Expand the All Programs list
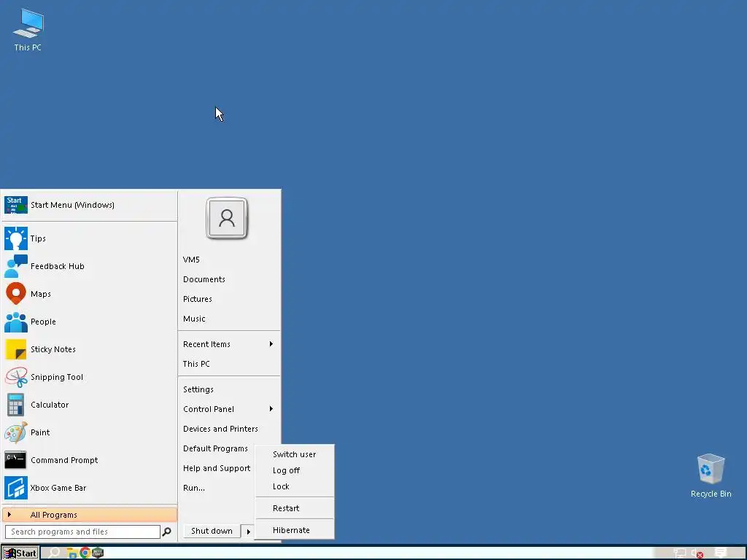This screenshot has width=747, height=560. coord(90,515)
